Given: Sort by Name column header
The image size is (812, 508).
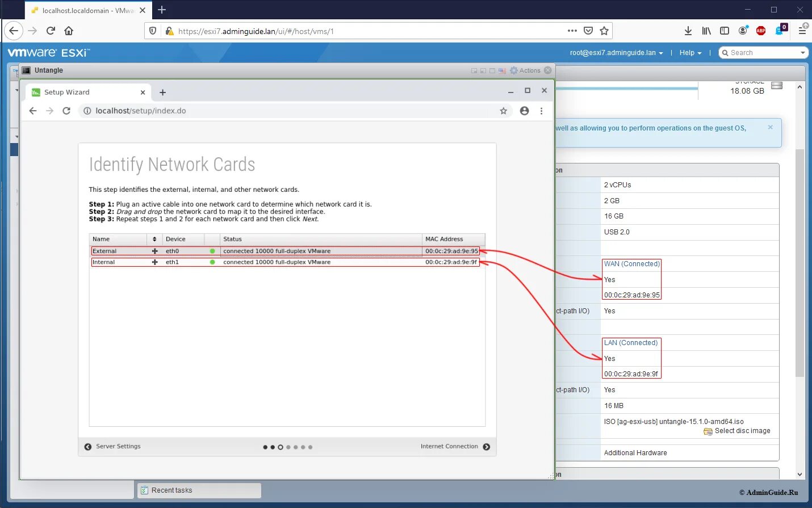Looking at the screenshot, I should pyautogui.click(x=119, y=239).
